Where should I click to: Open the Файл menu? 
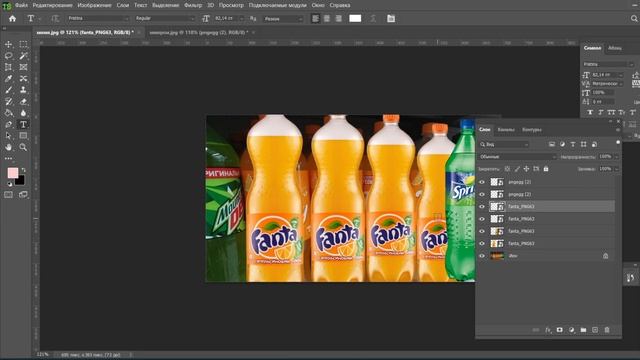pyautogui.click(x=22, y=5)
